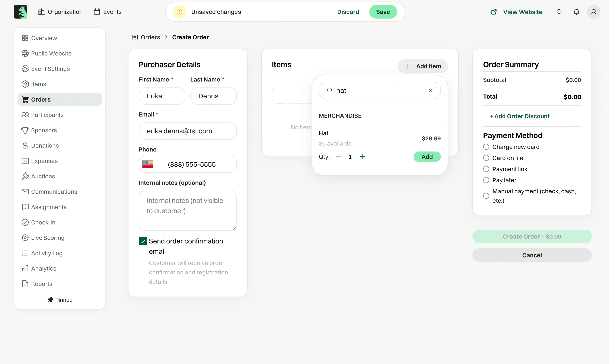Open Check-in section
609x364 pixels.
tap(60, 223)
